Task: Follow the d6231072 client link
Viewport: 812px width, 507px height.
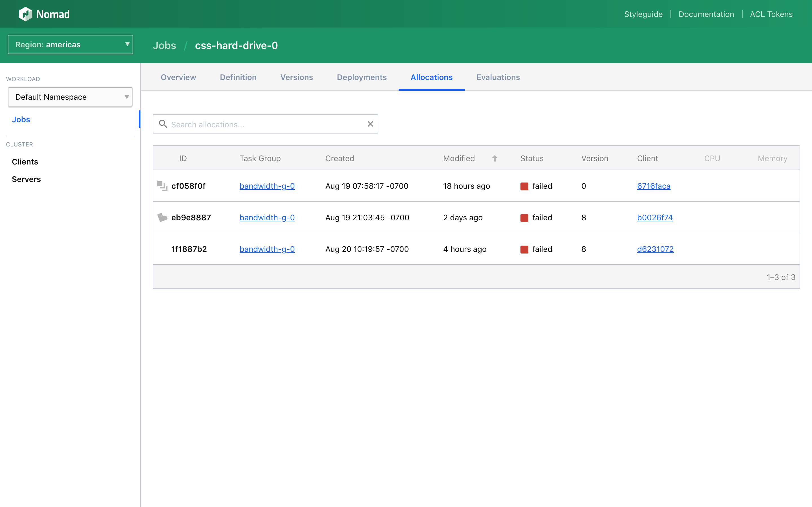Action: coord(655,249)
